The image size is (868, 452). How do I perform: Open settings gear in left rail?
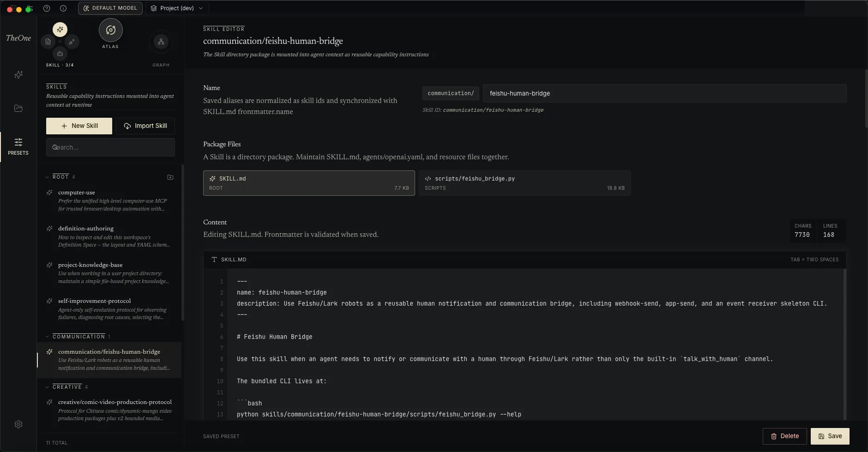tap(18, 424)
